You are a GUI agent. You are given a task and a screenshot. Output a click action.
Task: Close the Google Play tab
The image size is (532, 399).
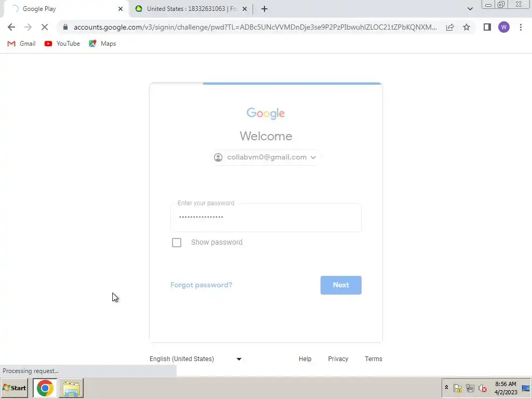(121, 9)
